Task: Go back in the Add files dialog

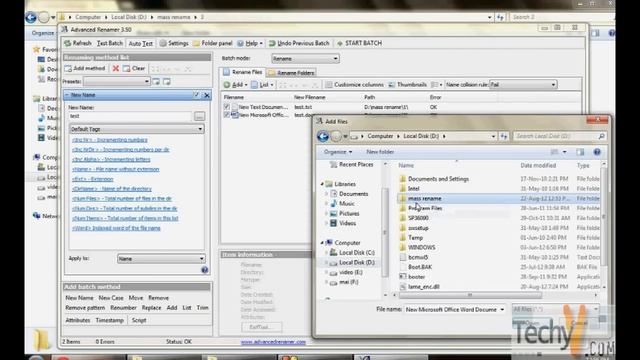Action: [323, 136]
